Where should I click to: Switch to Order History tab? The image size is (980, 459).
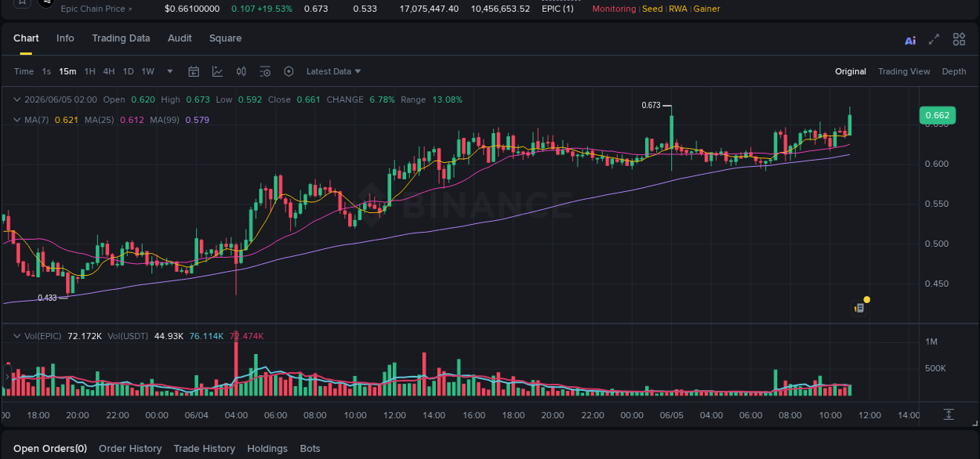(x=130, y=449)
